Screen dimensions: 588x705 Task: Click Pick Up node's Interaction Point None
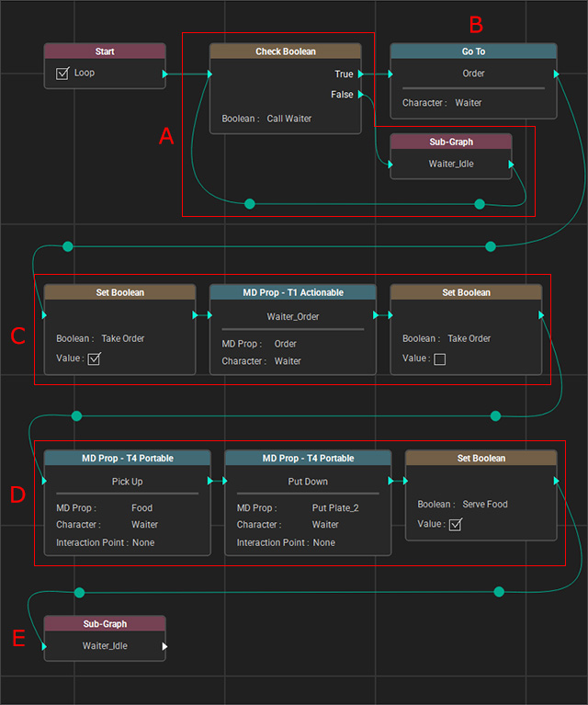tap(143, 542)
